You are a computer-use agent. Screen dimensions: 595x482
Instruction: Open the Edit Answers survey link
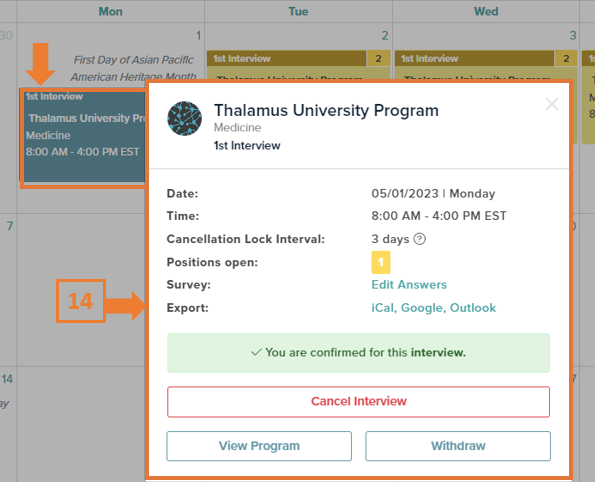pyautogui.click(x=409, y=285)
